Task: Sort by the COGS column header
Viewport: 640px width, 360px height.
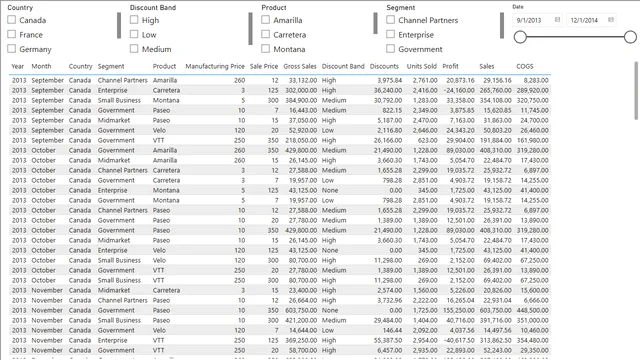Action: (524, 66)
